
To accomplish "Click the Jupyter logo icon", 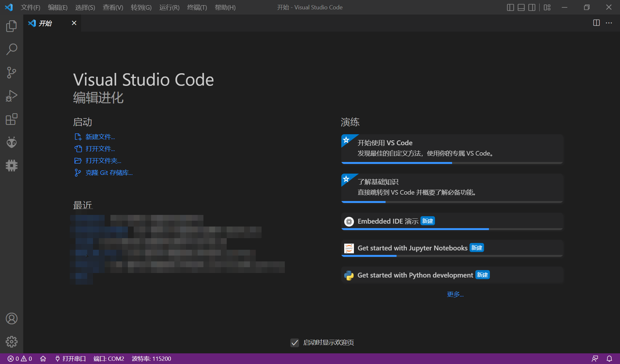I will [349, 248].
